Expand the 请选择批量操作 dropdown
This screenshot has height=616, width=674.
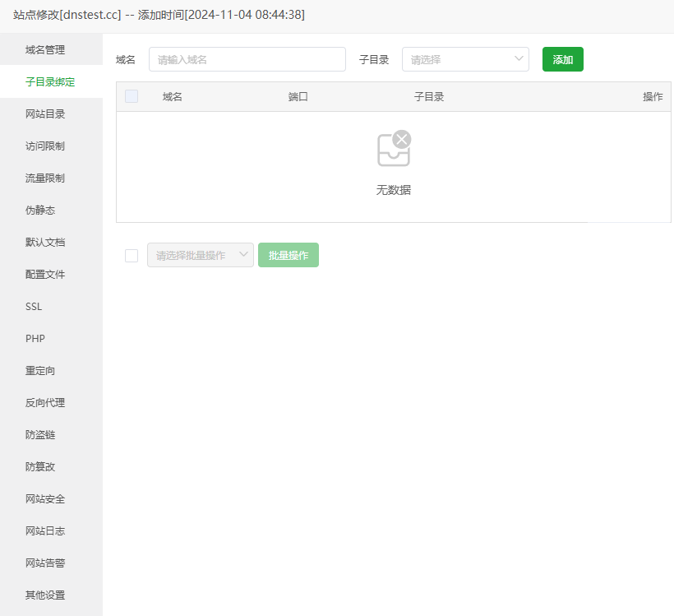point(200,255)
